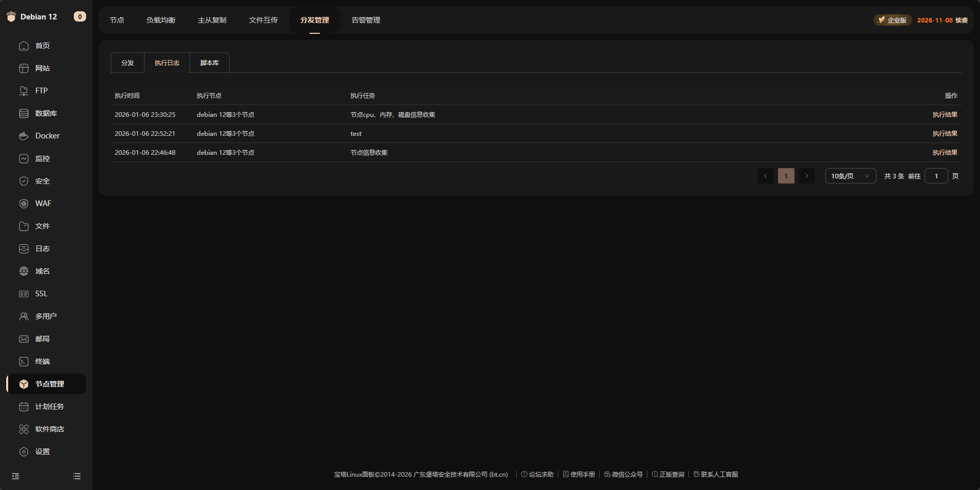Switch to the 告警管理 tab

[x=365, y=20]
